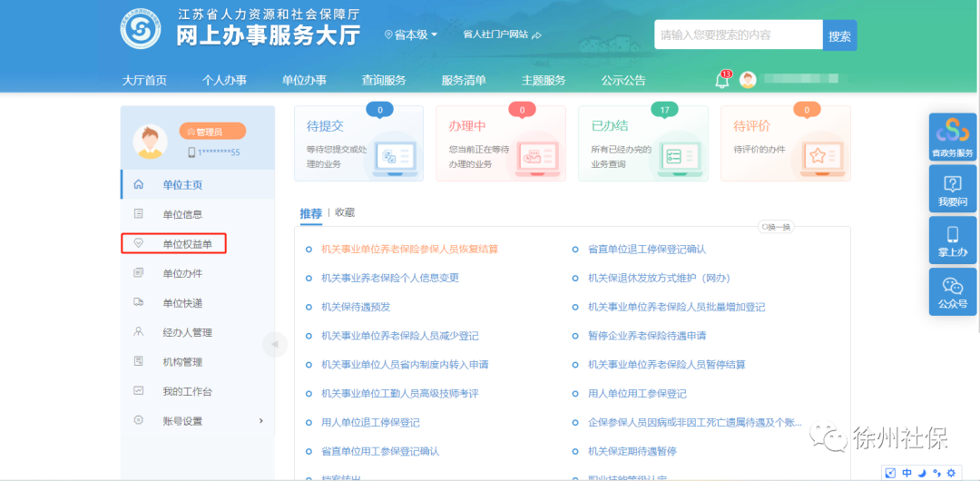Click the 待提交 status card
Image resolution: width=980 pixels, height=481 pixels.
point(358,143)
